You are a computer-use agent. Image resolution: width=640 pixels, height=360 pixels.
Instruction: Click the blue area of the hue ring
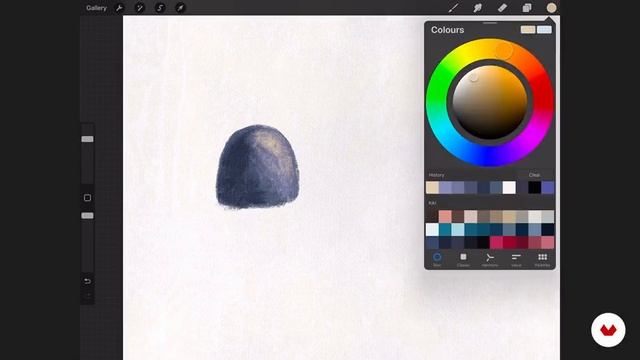(x=490, y=157)
